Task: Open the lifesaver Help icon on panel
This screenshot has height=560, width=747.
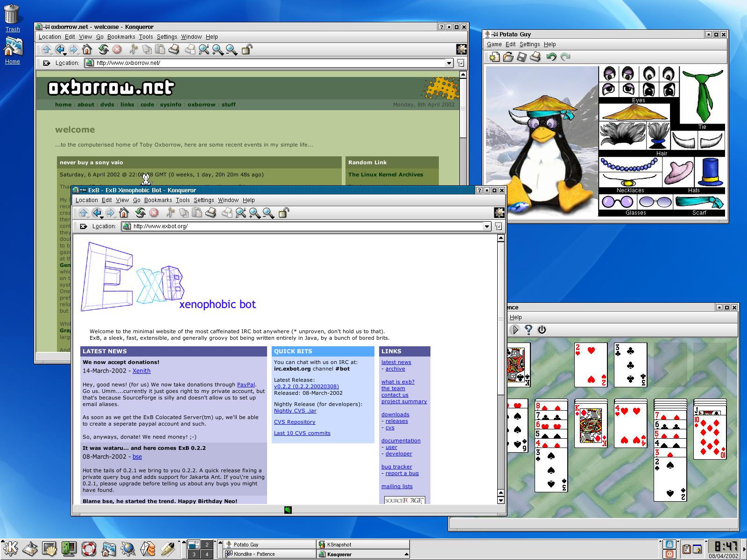Action: (89, 549)
